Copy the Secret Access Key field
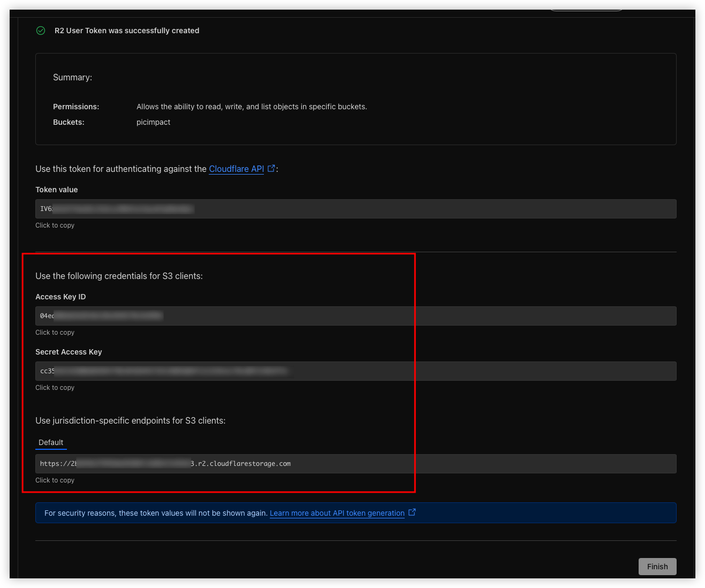The height and width of the screenshot is (588, 705). pos(355,371)
